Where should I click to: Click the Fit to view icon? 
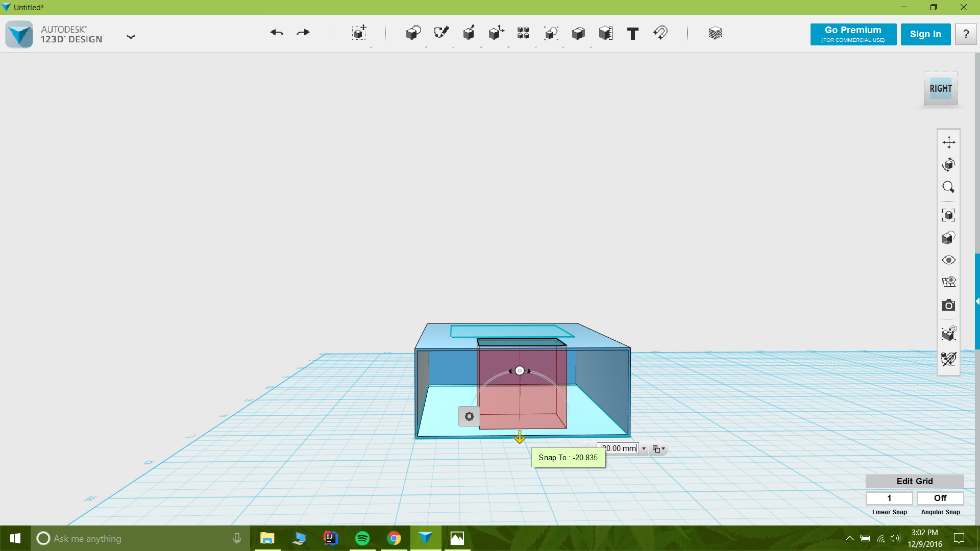pos(949,215)
